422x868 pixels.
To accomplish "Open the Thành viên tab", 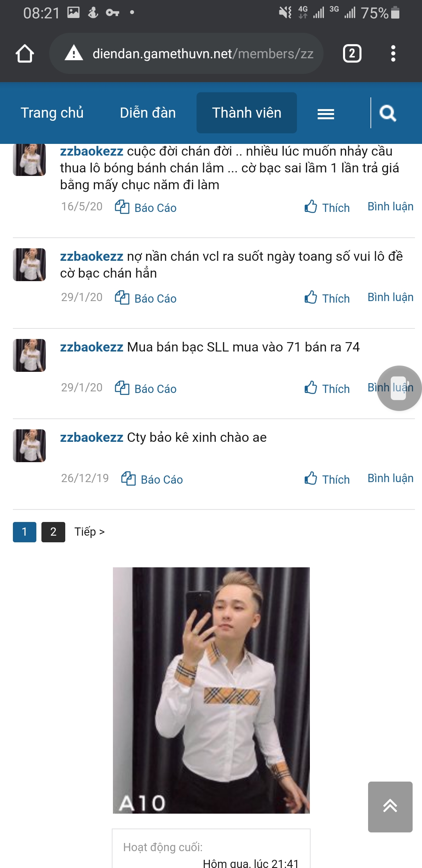I will click(x=247, y=113).
